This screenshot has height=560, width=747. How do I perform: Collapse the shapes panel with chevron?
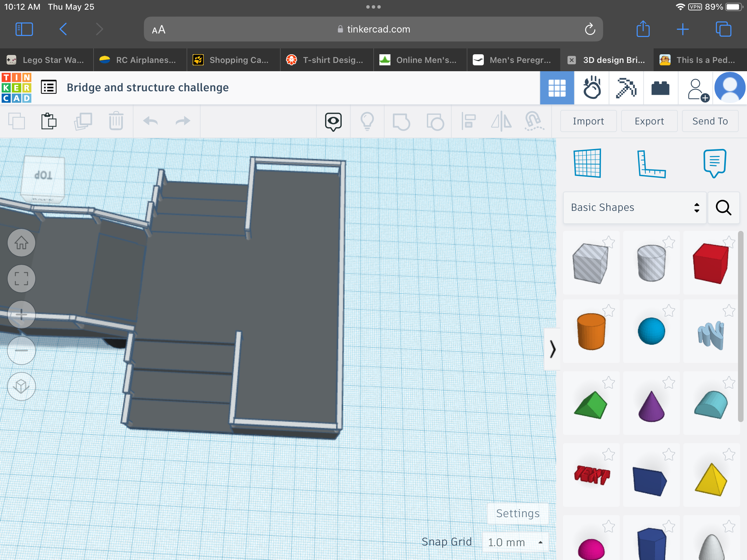(x=552, y=349)
